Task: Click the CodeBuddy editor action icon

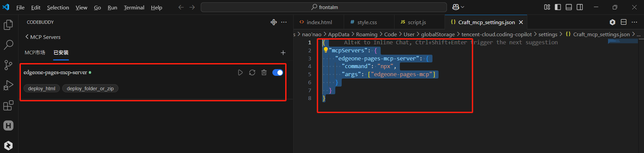Action: coord(612,22)
